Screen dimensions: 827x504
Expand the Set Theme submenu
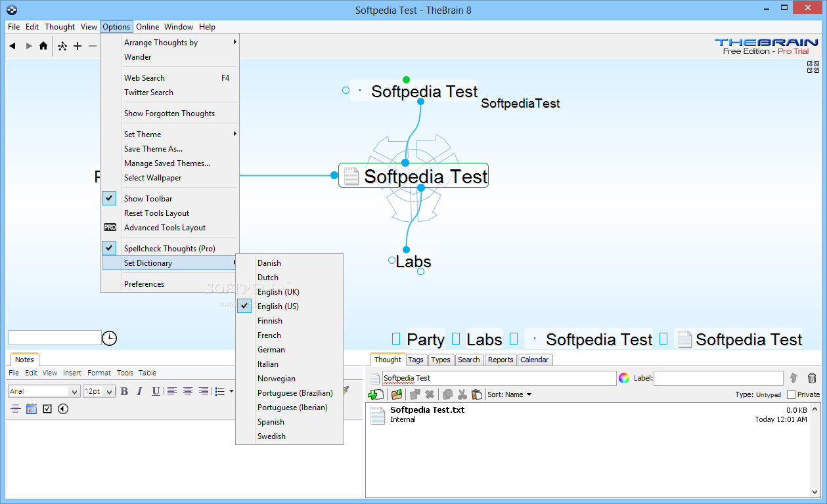[x=169, y=134]
